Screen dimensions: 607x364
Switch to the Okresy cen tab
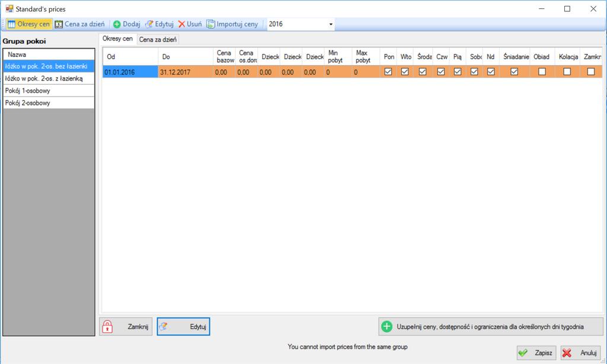(118, 39)
